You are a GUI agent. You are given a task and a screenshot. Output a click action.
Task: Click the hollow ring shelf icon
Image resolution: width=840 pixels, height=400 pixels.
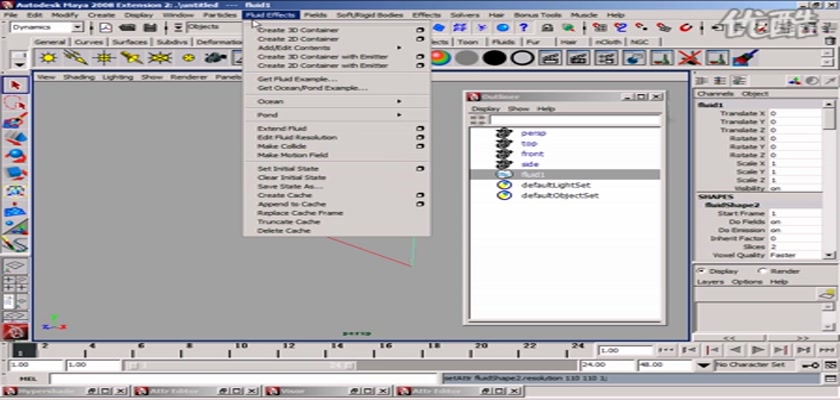tap(522, 57)
